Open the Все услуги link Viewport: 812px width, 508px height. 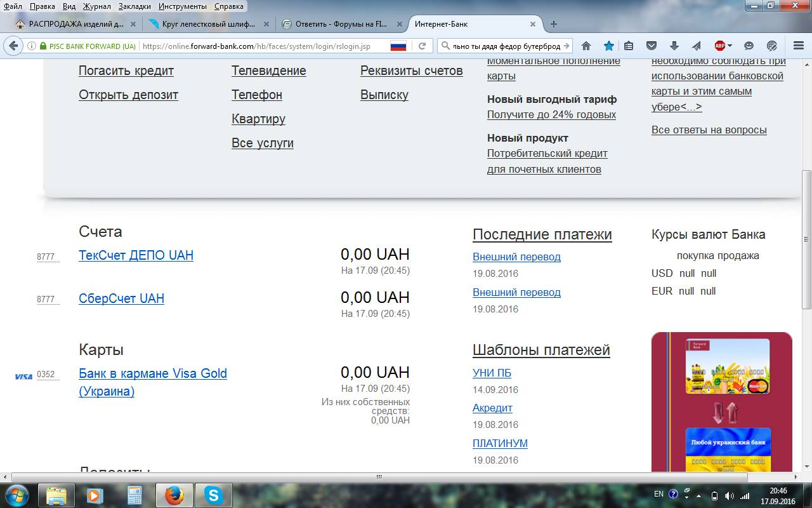coord(263,143)
